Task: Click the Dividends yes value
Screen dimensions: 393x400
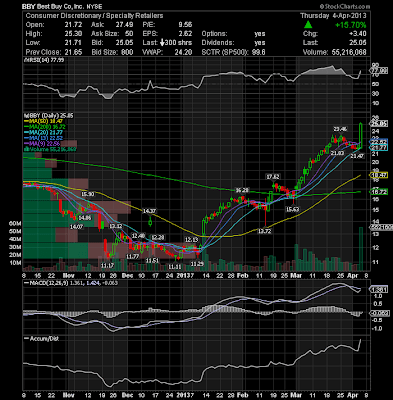Action: (260, 43)
